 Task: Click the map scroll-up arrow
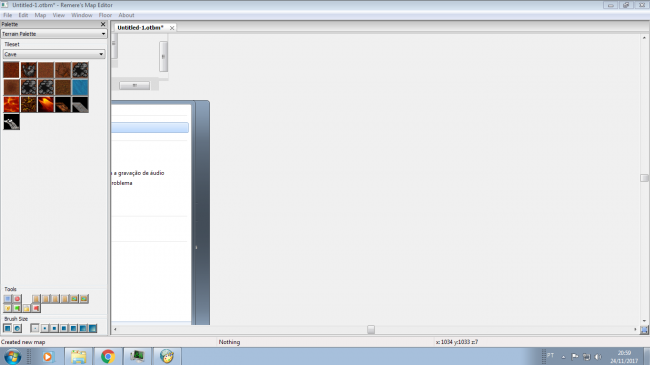click(x=644, y=38)
